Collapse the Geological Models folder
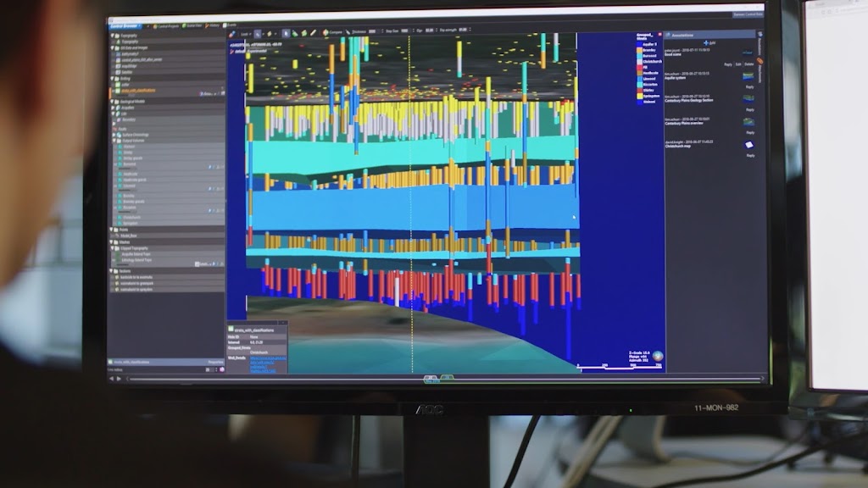 (113, 102)
